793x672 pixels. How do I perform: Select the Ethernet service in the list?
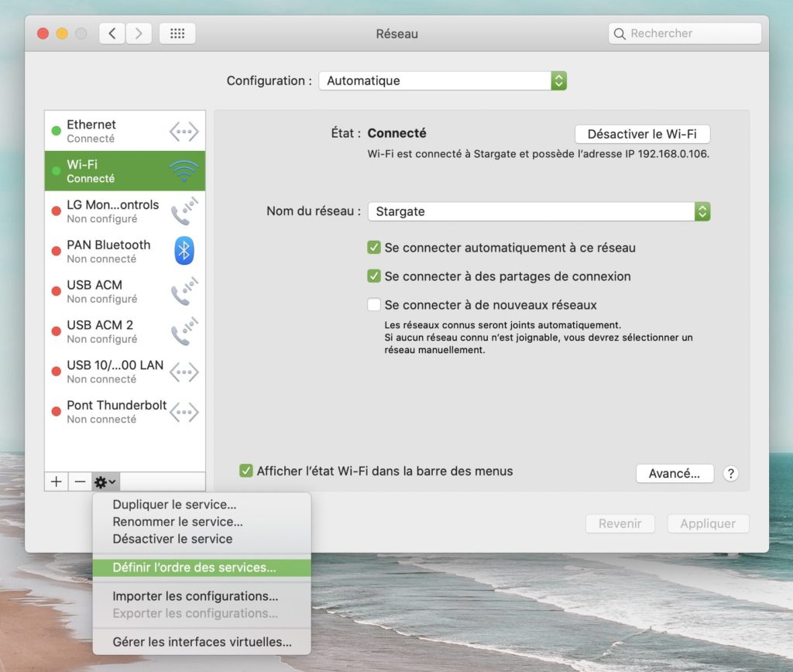click(x=125, y=131)
